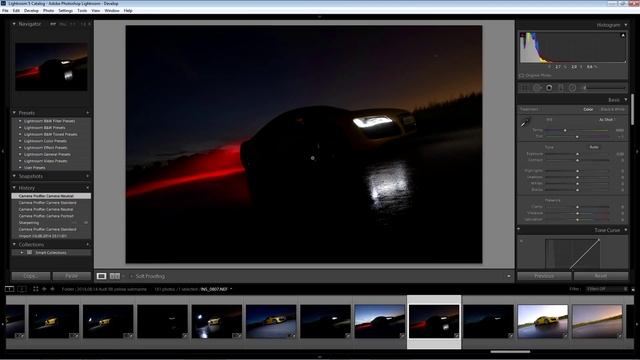Clear History with the X icon
Viewport: 640px width, 360px height.
87,188
